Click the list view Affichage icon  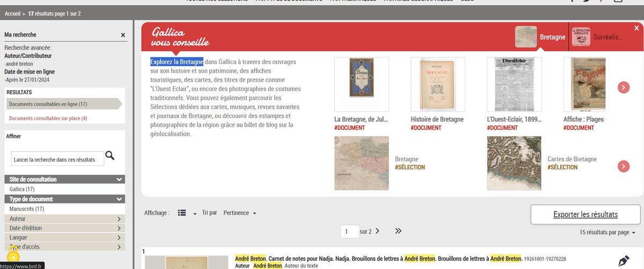182,213
